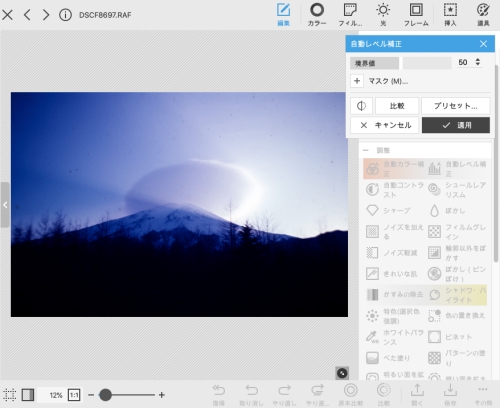Click やり直し... redo-all arrow
500x408 pixels.
(x=317, y=395)
